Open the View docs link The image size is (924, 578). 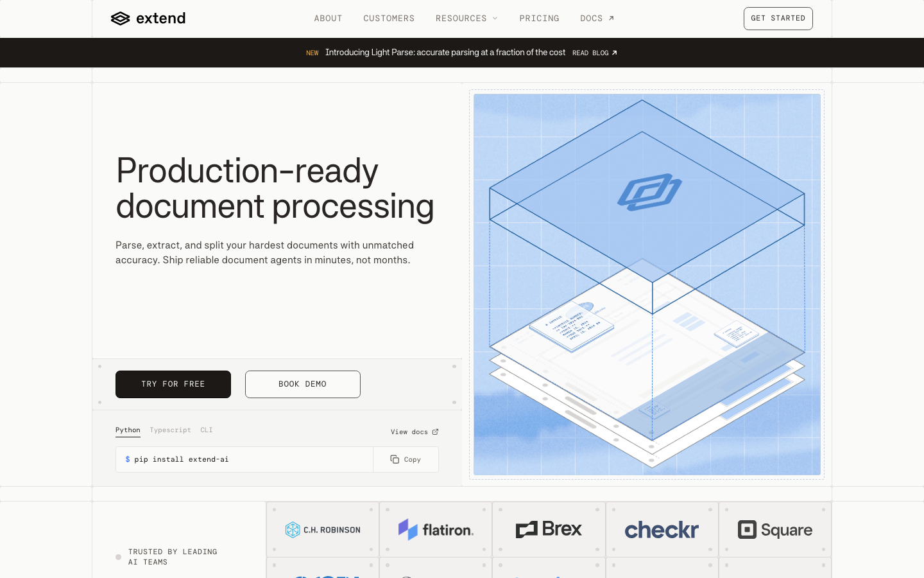(x=415, y=432)
